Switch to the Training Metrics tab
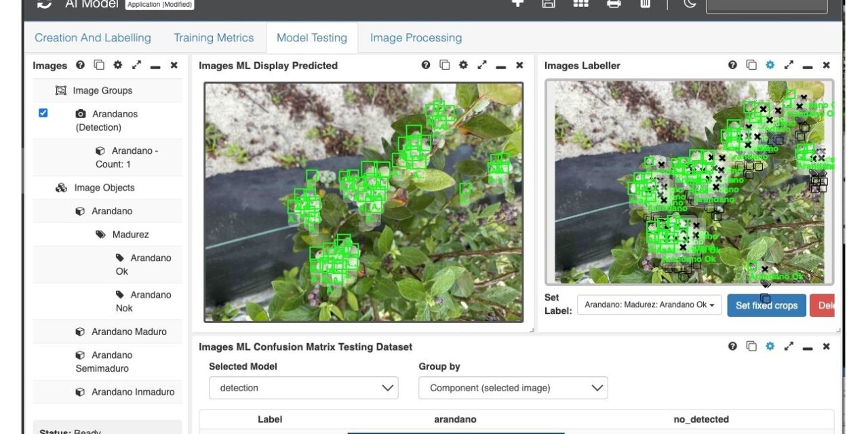Image resolution: width=868 pixels, height=434 pixels. coord(214,38)
